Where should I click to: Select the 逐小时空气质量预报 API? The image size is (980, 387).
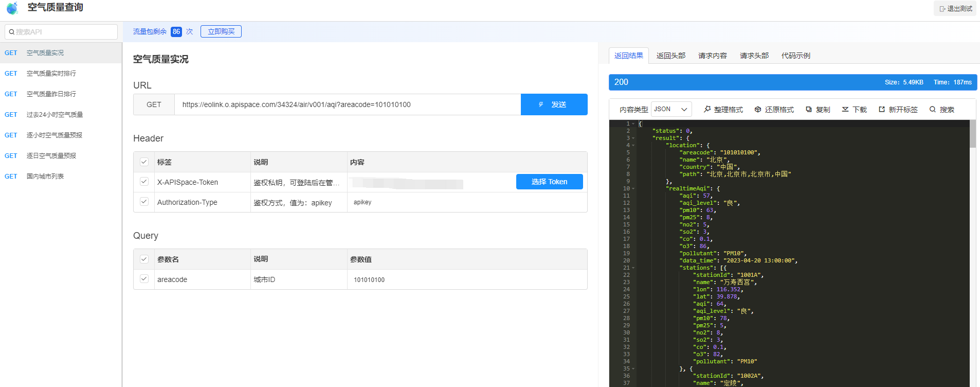point(61,135)
